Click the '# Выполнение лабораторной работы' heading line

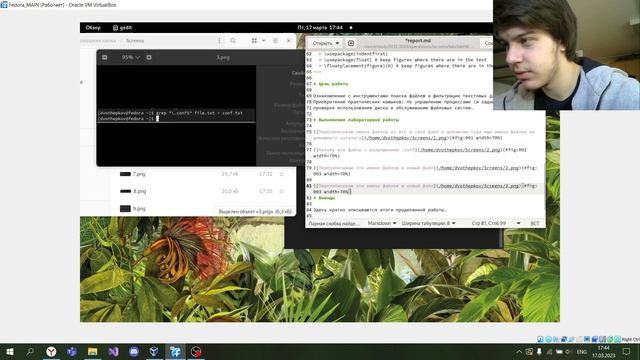(356, 120)
